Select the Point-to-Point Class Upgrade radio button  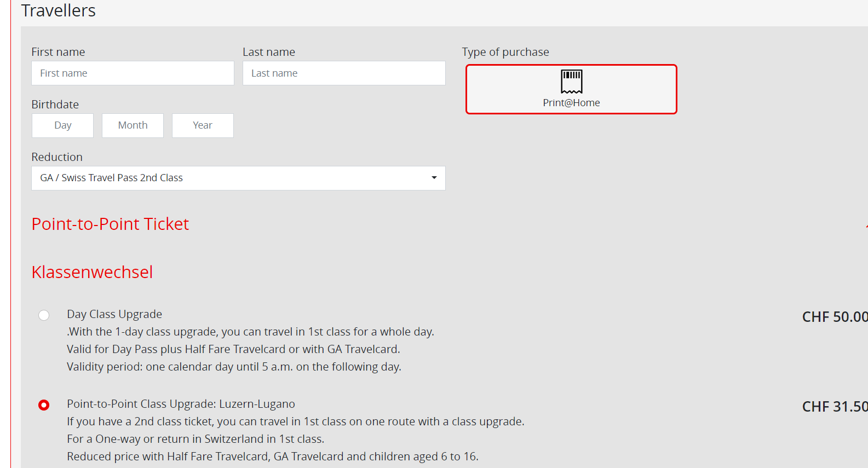(44, 405)
